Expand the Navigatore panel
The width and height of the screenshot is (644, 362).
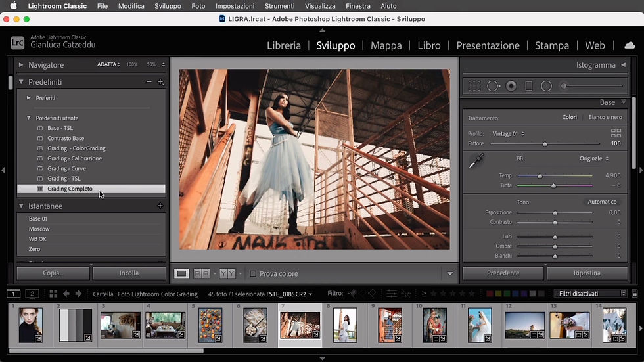pos(20,65)
